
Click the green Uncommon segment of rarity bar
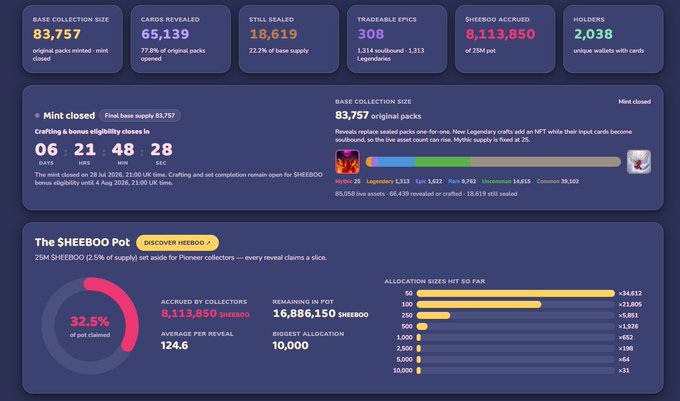pos(443,162)
